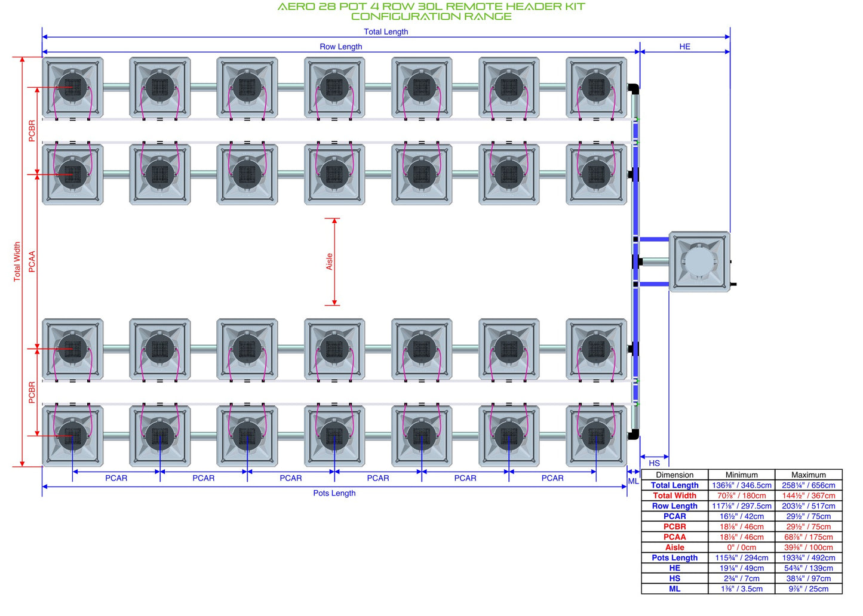The height and width of the screenshot is (616, 863).
Task: Click the top-left pot in the first row
Action: [72, 87]
